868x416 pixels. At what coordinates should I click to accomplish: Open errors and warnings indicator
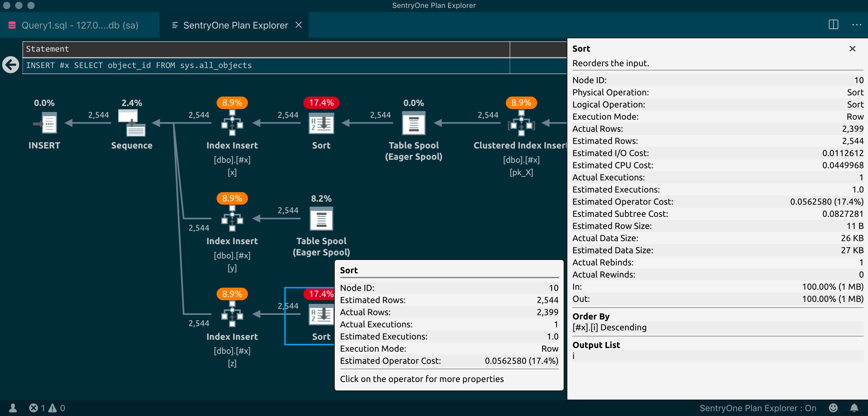click(x=47, y=408)
